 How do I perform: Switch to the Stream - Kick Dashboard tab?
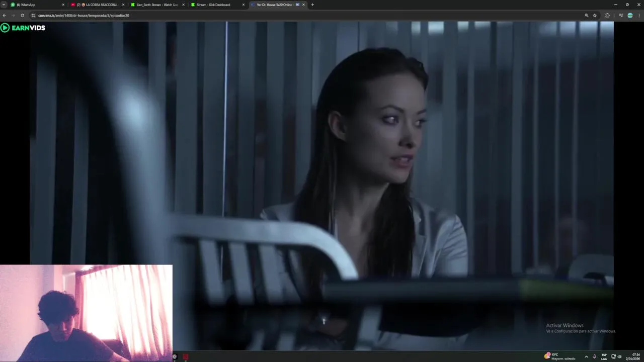217,5
